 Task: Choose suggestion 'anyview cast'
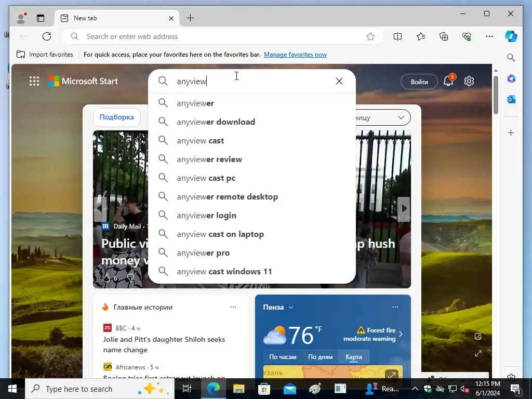click(252, 140)
